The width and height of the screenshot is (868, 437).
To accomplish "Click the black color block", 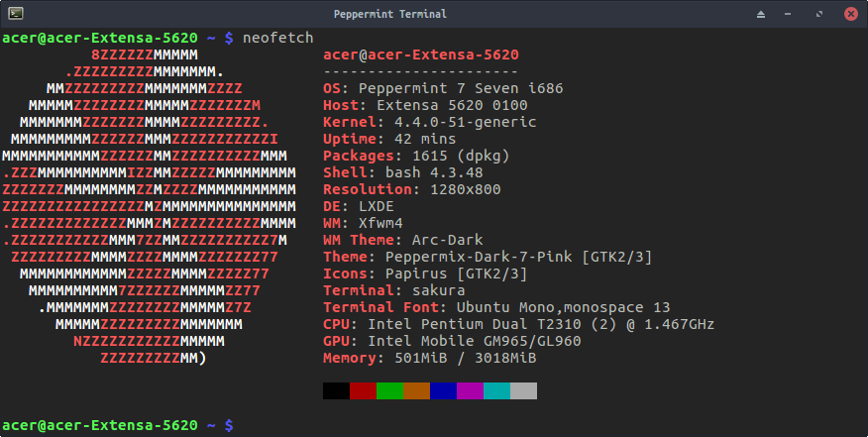I will point(337,390).
